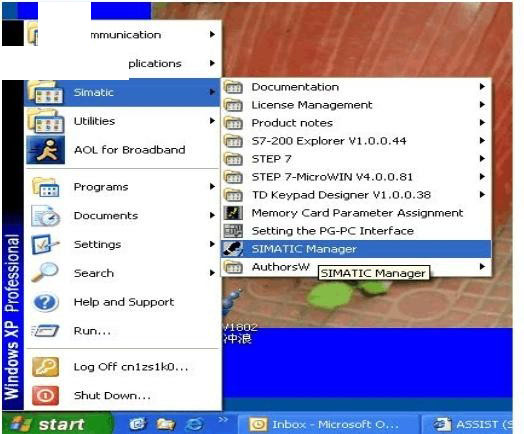Show hidden quick launch chevron
This screenshot has width=524, height=434.
point(224,420)
